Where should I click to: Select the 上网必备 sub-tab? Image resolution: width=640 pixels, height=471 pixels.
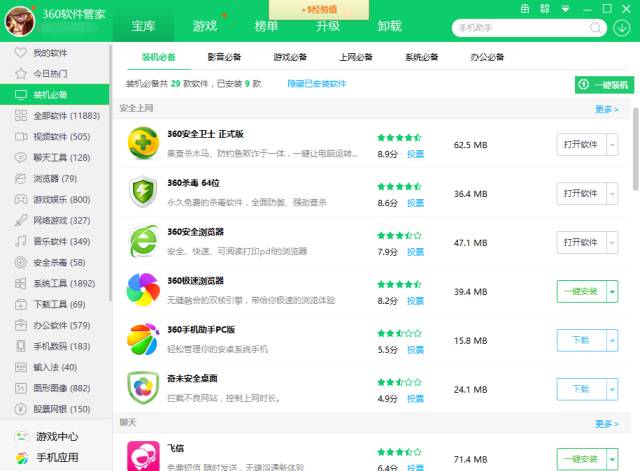pos(356,57)
